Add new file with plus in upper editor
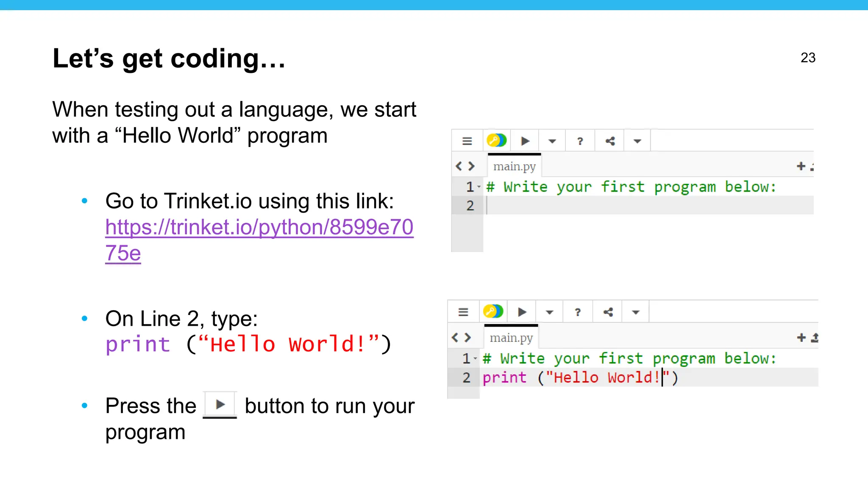The image size is (868, 488). pos(801,166)
